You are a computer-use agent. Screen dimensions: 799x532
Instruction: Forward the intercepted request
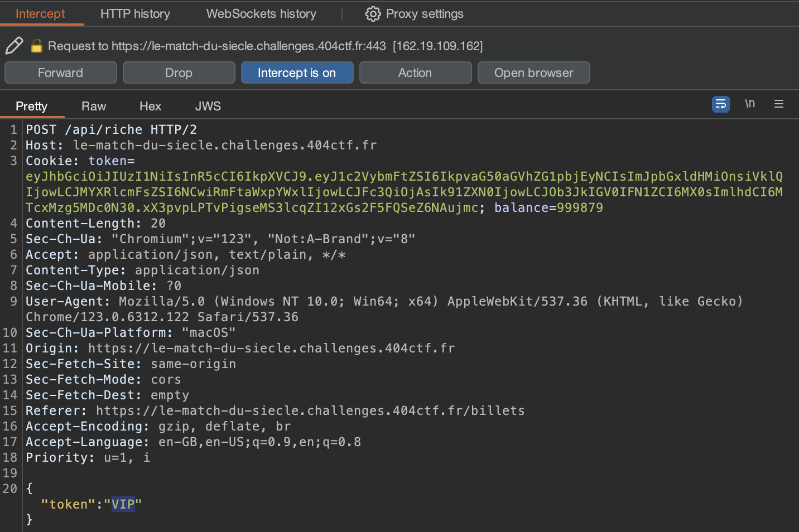click(x=60, y=73)
